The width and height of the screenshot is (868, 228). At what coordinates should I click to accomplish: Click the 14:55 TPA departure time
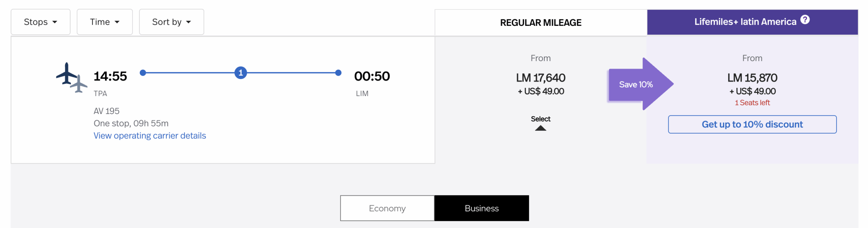(x=110, y=76)
